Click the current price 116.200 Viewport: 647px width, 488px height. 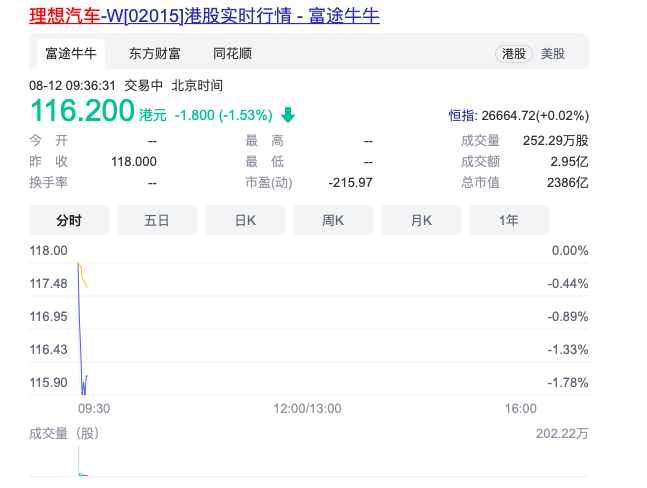coord(83,111)
